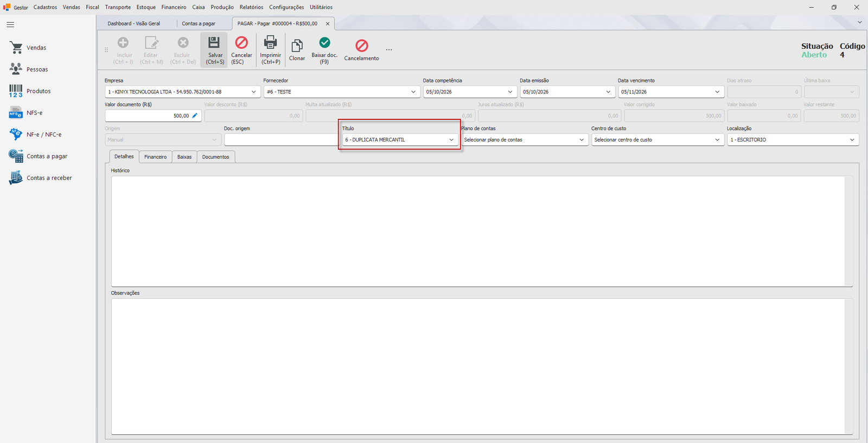Expand the Plano de contas dropdown
The width and height of the screenshot is (868, 443).
582,140
